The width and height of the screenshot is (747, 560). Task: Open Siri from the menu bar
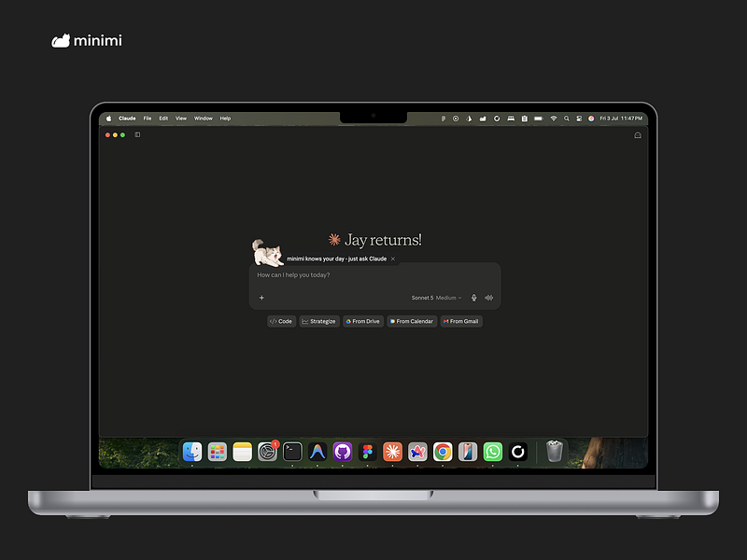[591, 119]
